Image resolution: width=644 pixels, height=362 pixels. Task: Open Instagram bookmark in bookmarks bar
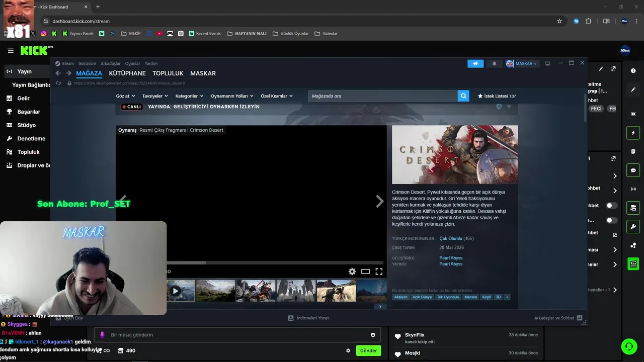tap(44, 34)
